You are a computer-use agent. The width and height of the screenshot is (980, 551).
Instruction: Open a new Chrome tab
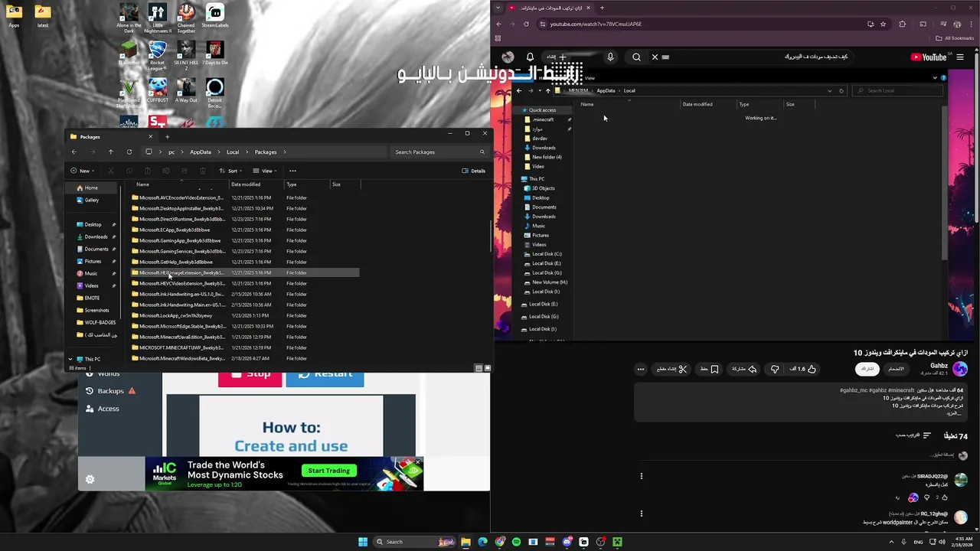click(x=602, y=8)
